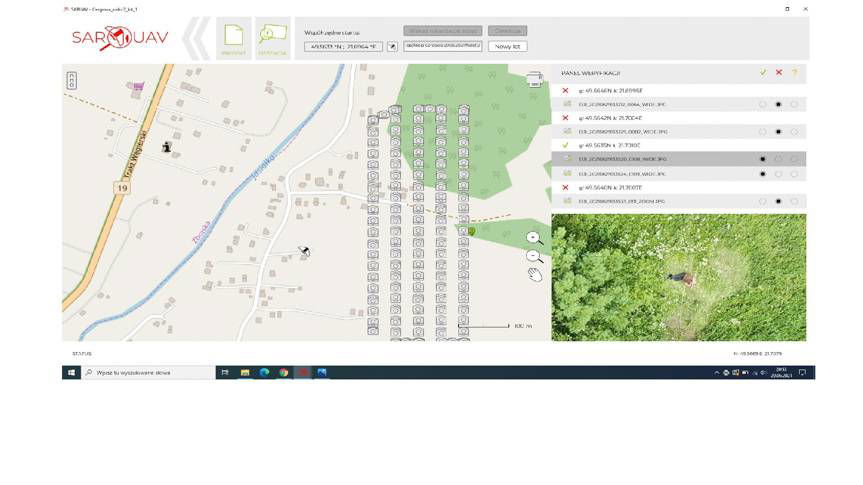
Task: Click the Nowy lot button
Action: point(507,46)
